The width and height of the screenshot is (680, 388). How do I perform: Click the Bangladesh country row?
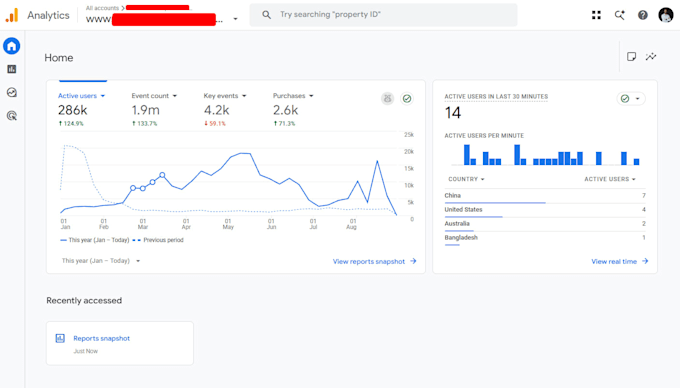point(545,238)
